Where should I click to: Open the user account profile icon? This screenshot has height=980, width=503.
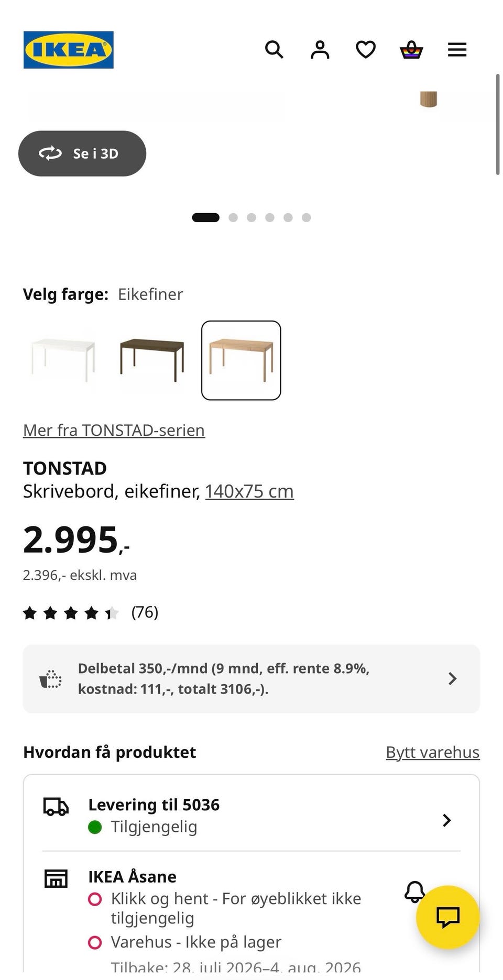pos(320,50)
